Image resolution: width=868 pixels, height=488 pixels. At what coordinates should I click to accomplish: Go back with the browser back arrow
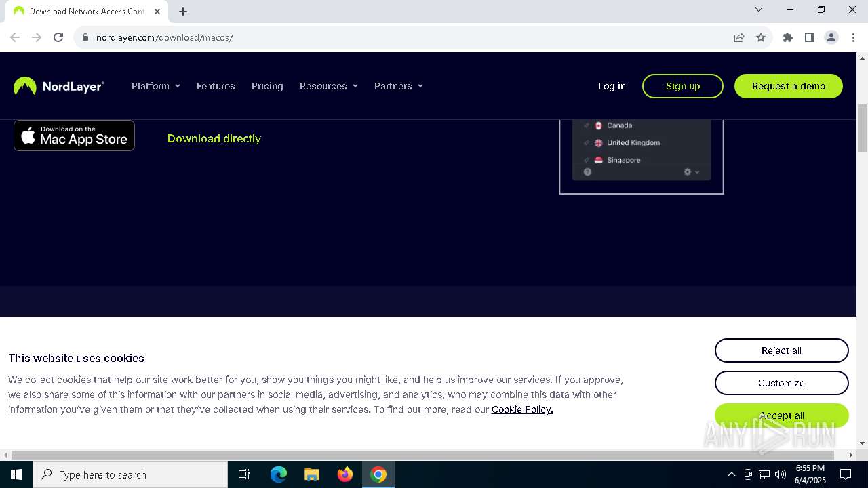pyautogui.click(x=15, y=37)
